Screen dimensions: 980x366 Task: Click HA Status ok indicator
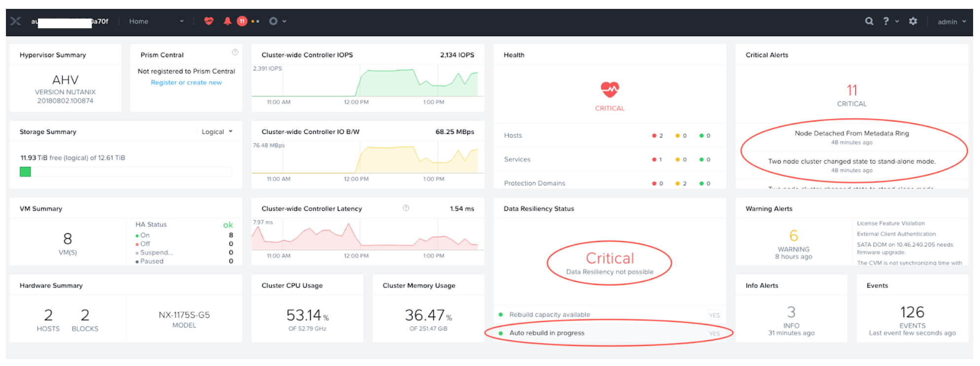pos(228,225)
